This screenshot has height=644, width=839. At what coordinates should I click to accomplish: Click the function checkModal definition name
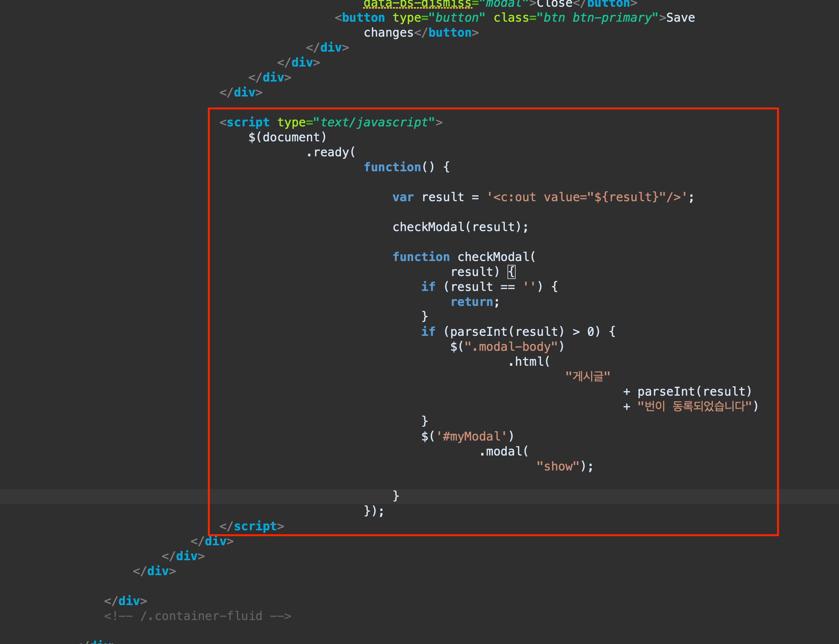pyautogui.click(x=493, y=257)
